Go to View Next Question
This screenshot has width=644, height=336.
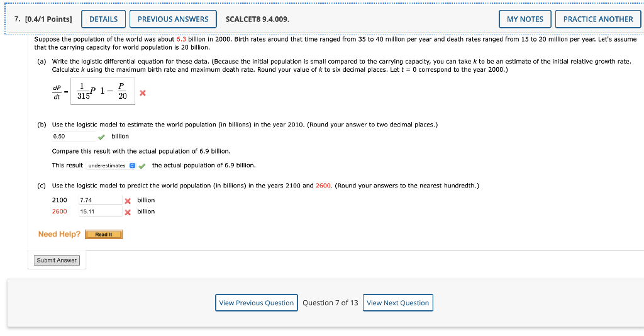coord(397,303)
